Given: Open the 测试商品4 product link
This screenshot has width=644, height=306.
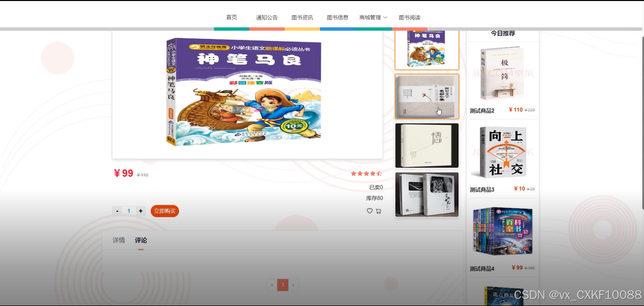Looking at the screenshot, I should [x=482, y=268].
